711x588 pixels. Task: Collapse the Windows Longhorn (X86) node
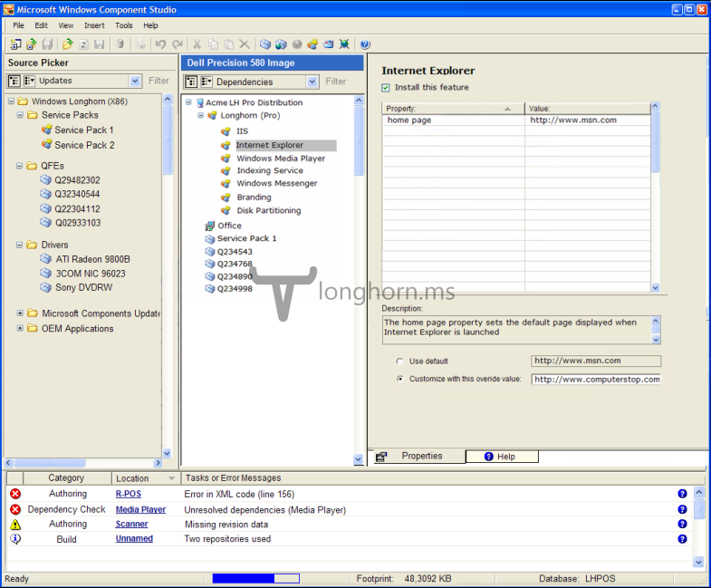[11, 101]
